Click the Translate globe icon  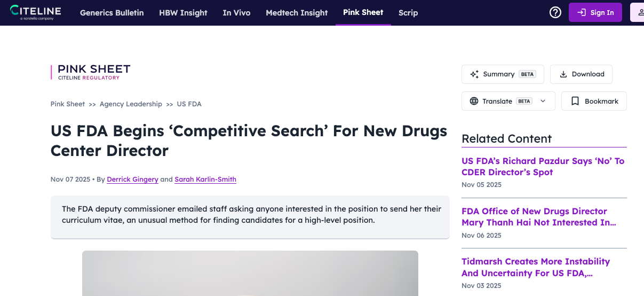pos(474,101)
